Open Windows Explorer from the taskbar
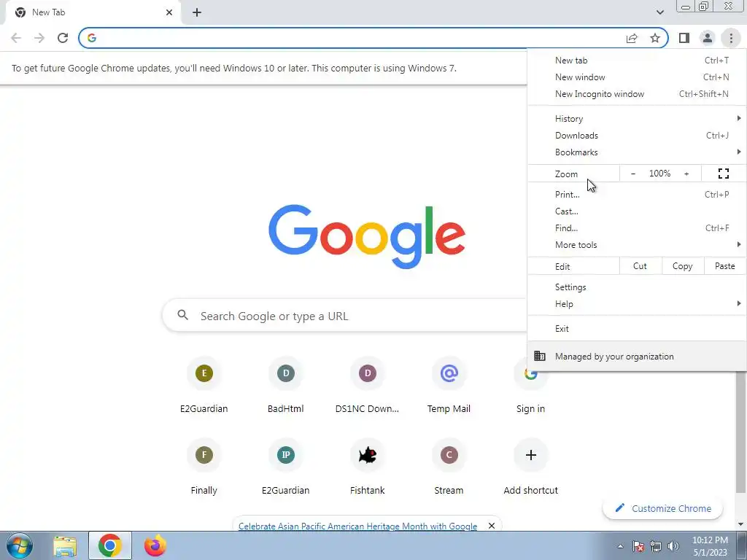The height and width of the screenshot is (560, 747). [65, 546]
